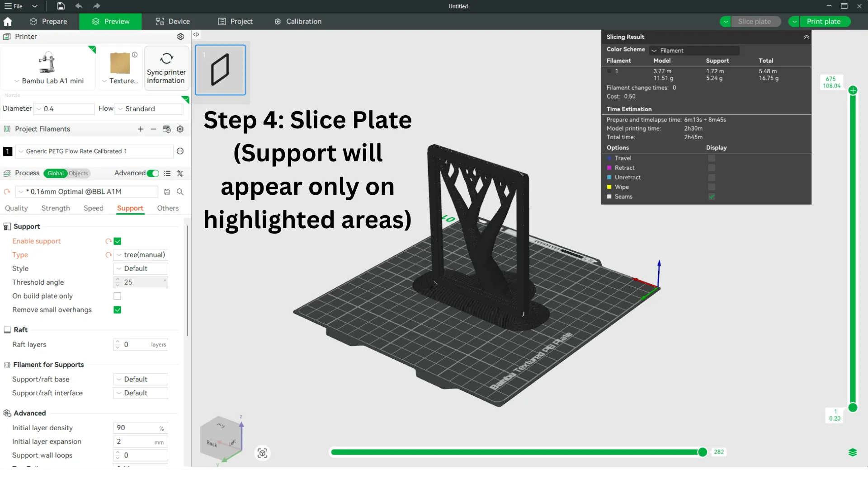This screenshot has width=868, height=488.
Task: Open Support/raft base dropdown
Action: (x=141, y=380)
